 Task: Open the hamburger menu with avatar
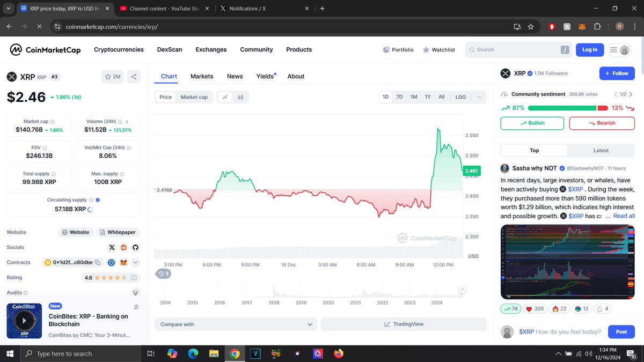(x=619, y=49)
